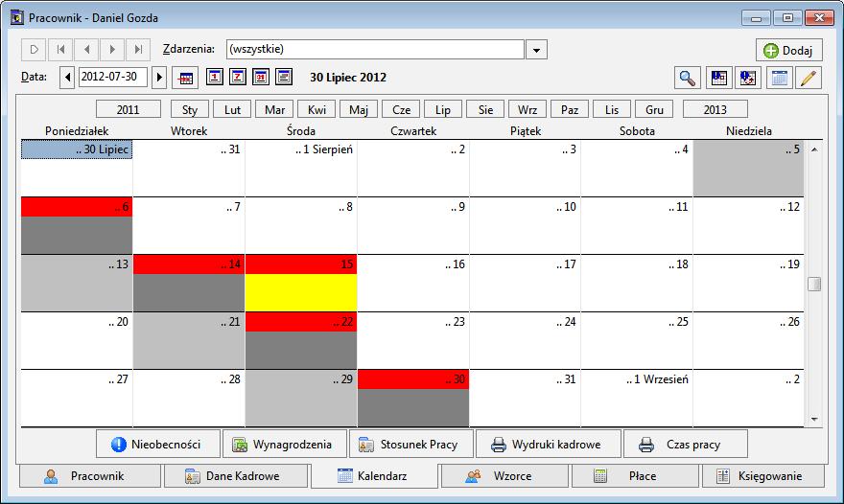Click the calendar scrollbar thumb
The image size is (844, 504).
pos(814,284)
